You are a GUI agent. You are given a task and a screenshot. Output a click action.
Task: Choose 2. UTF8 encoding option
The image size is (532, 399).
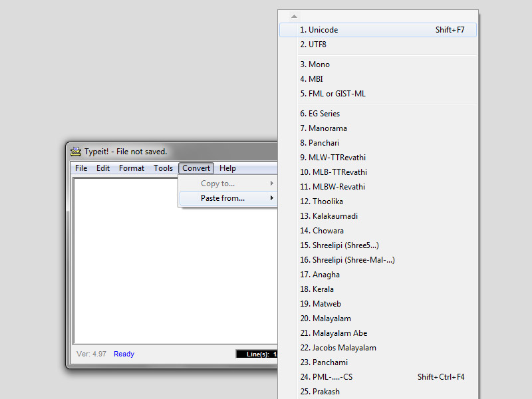(378, 45)
